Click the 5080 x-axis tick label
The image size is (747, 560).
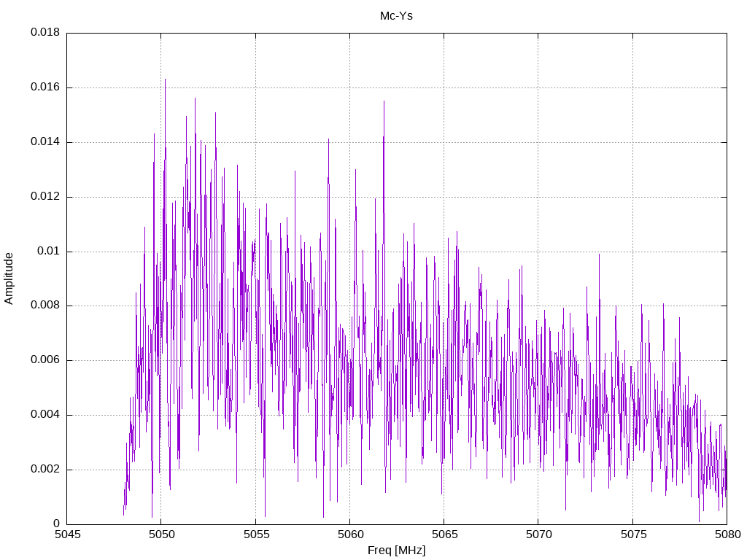pyautogui.click(x=728, y=534)
